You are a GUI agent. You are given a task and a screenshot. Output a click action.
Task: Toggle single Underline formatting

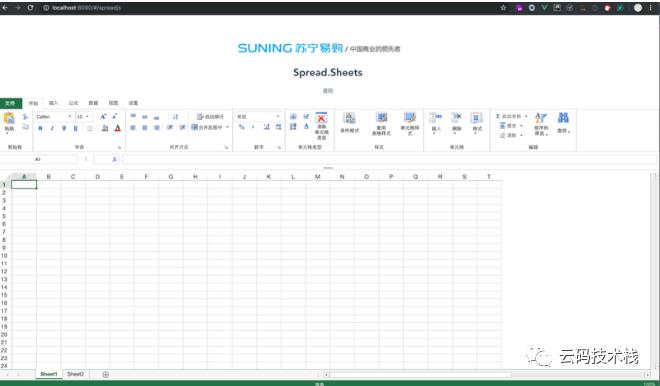pyautogui.click(x=64, y=128)
